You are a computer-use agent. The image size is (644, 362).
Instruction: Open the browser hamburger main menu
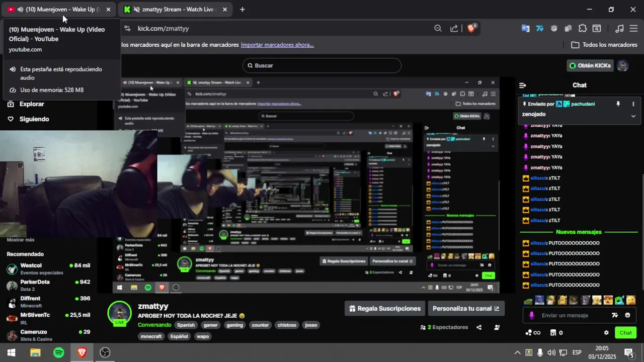[x=634, y=29]
